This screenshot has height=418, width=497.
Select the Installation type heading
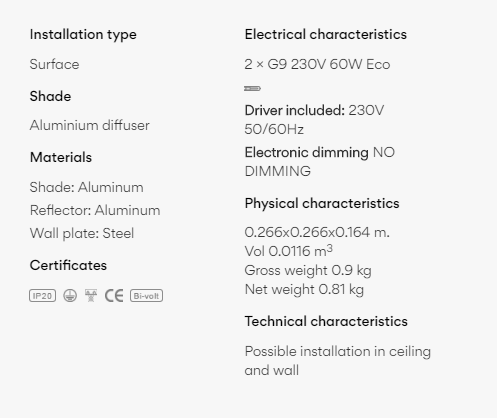pyautogui.click(x=83, y=35)
